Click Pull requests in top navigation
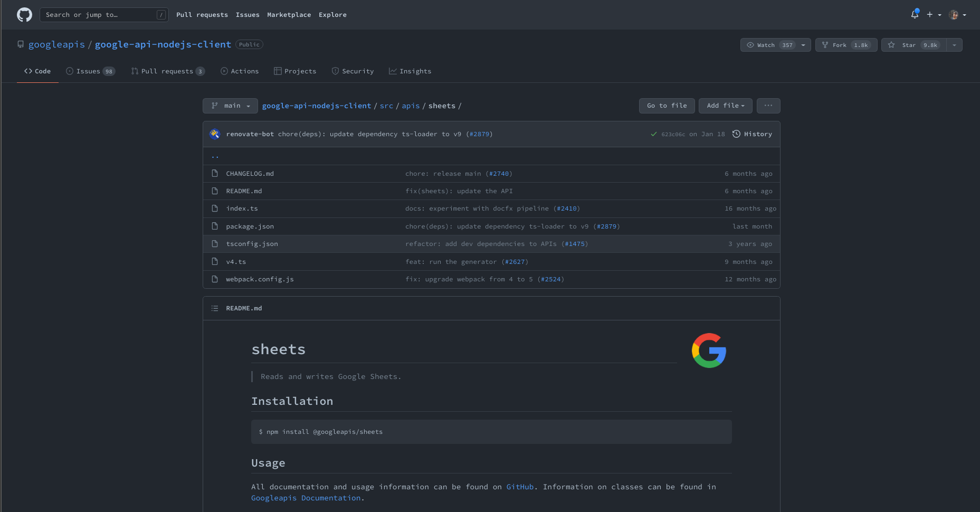Viewport: 980px width, 512px height. click(x=202, y=15)
